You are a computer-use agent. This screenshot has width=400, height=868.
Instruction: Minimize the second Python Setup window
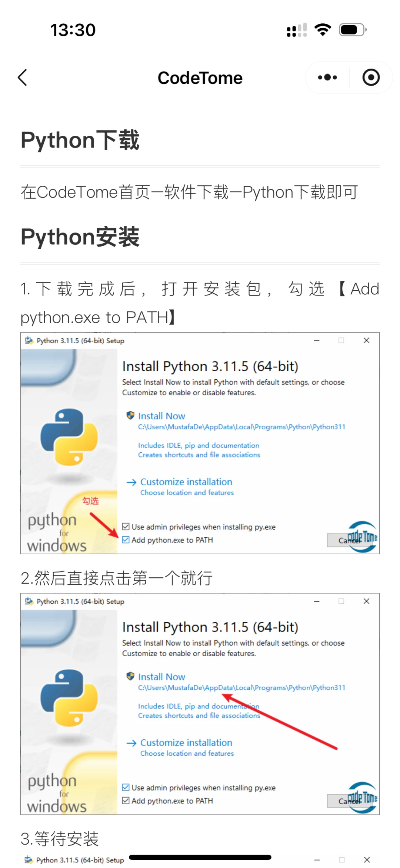[317, 601]
